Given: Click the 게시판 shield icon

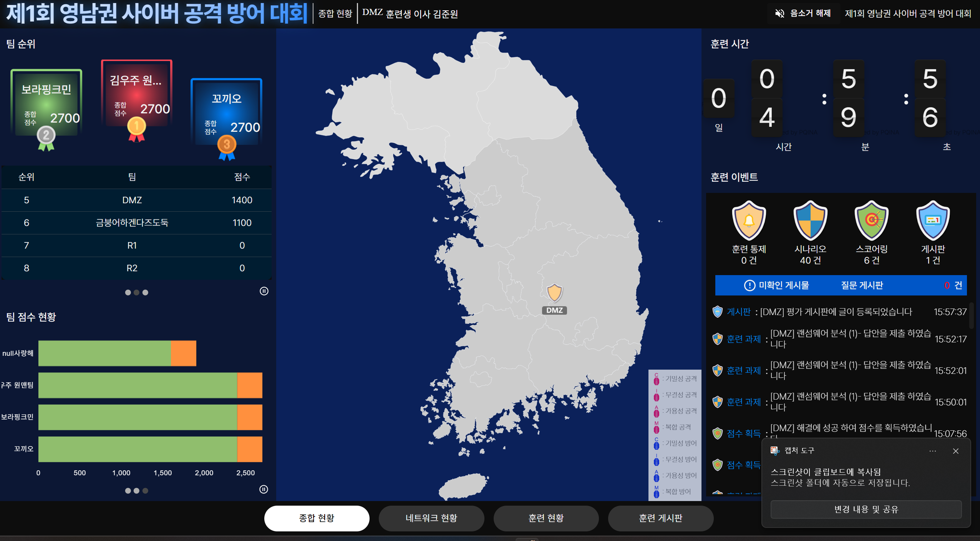Looking at the screenshot, I should click(x=933, y=220).
